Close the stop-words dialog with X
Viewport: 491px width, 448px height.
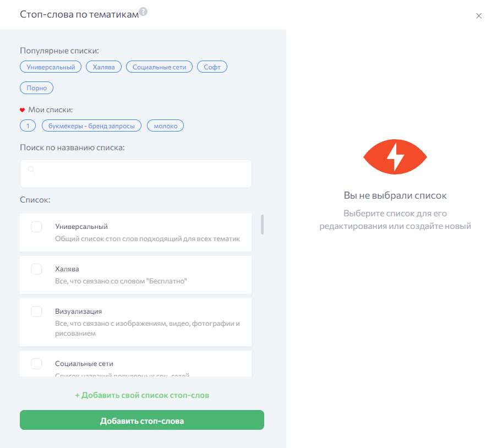click(478, 17)
